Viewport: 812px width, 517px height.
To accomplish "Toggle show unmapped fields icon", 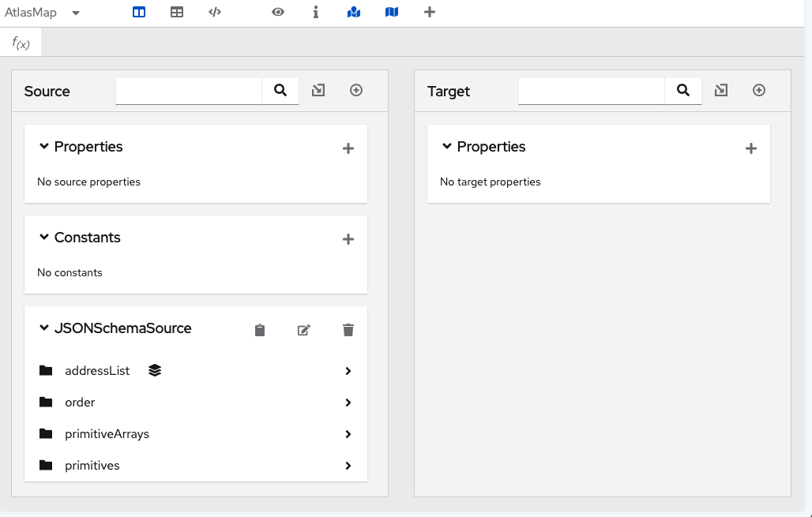I will 392,13.
